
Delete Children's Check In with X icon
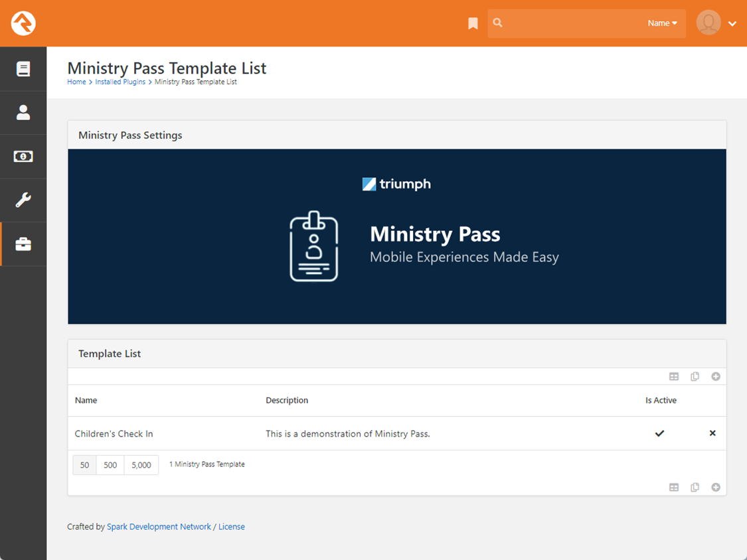pos(712,433)
